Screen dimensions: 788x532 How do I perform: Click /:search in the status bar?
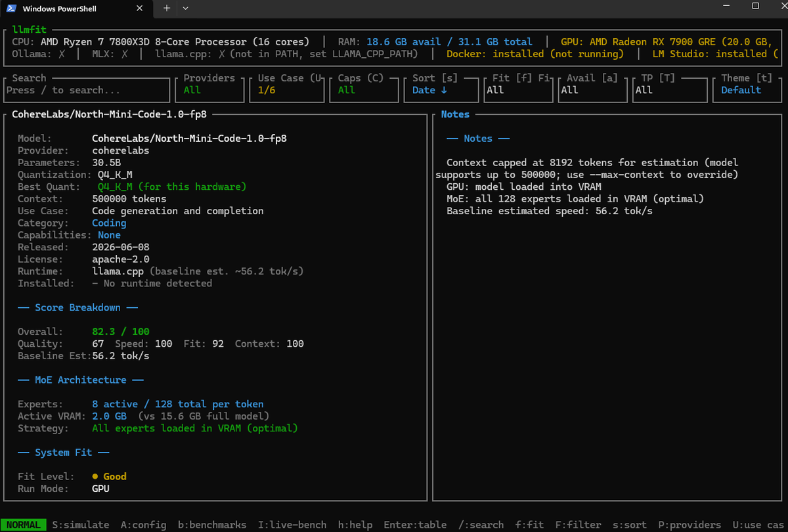coord(481,525)
